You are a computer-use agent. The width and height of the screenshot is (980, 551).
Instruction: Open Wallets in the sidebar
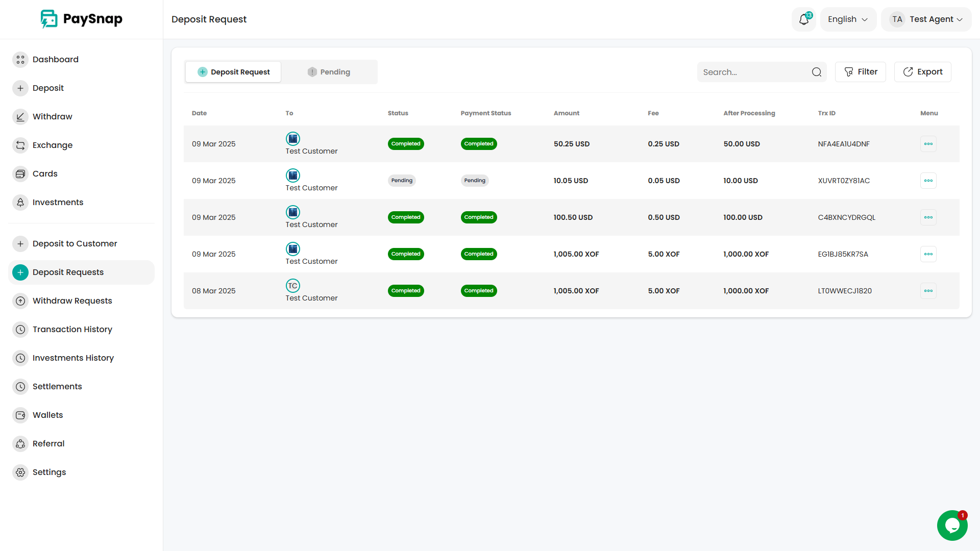pos(47,415)
